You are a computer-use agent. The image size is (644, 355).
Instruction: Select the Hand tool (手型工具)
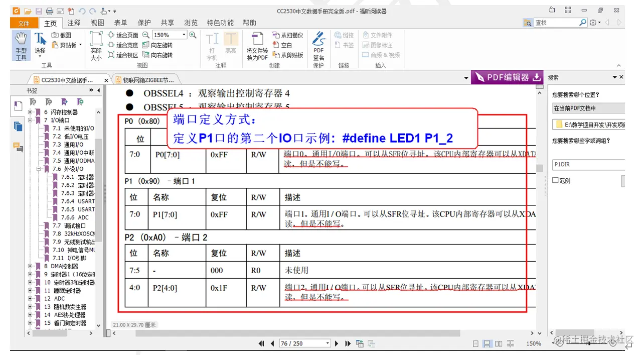pyautogui.click(x=21, y=46)
